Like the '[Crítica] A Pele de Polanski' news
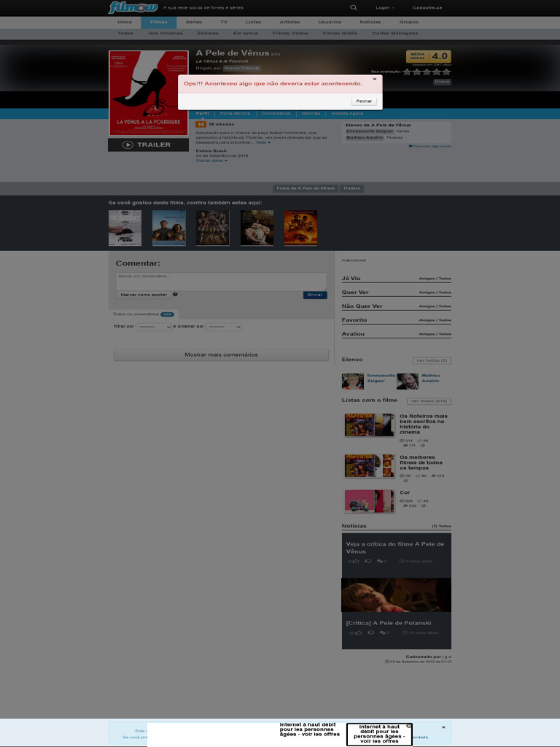The width and height of the screenshot is (560, 747). click(x=359, y=632)
